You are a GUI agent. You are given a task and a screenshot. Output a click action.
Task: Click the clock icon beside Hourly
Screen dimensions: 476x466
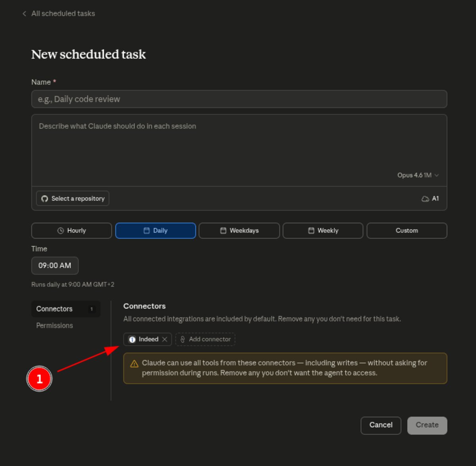(61, 230)
